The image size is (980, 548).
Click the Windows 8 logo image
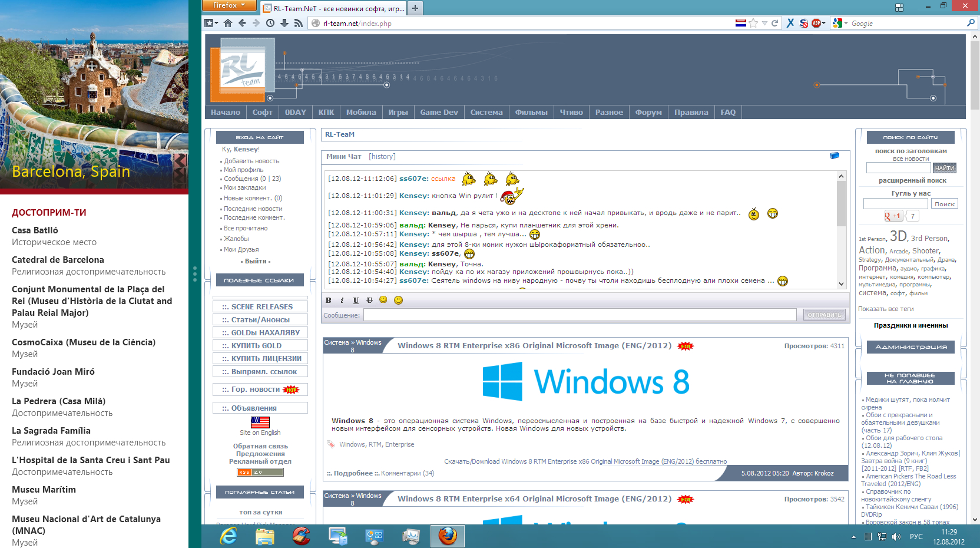click(x=586, y=381)
